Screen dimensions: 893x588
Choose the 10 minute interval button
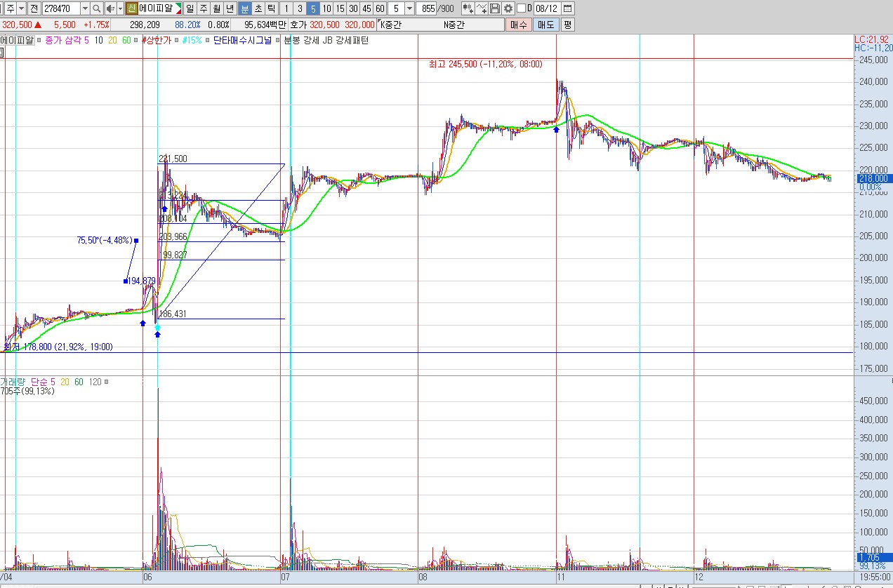coord(327,8)
